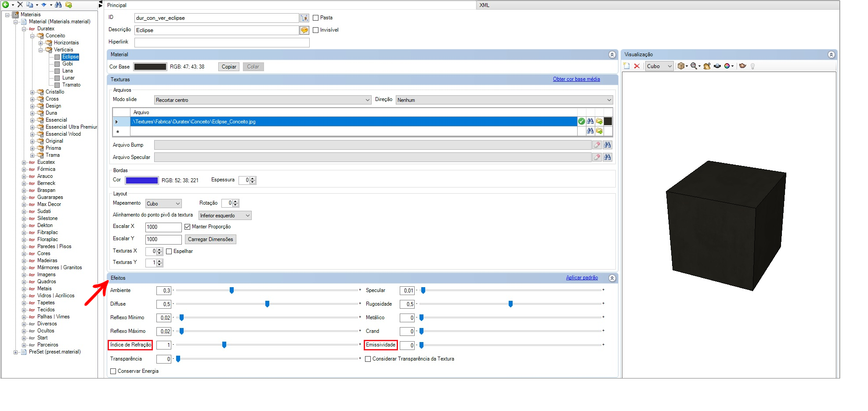This screenshot has height=411, width=868.
Task: Switch to the Principal tab
Action: pyautogui.click(x=117, y=5)
